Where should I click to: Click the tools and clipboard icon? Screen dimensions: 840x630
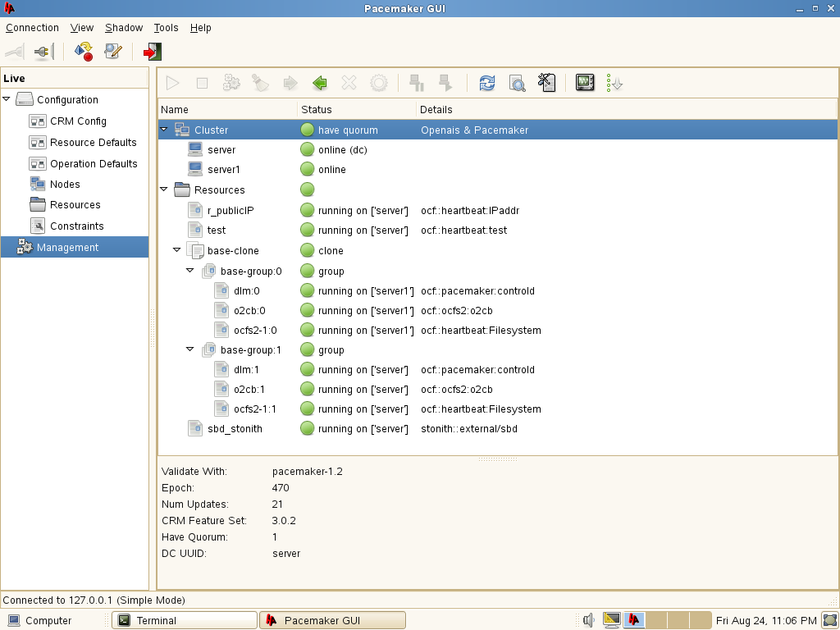(x=546, y=83)
